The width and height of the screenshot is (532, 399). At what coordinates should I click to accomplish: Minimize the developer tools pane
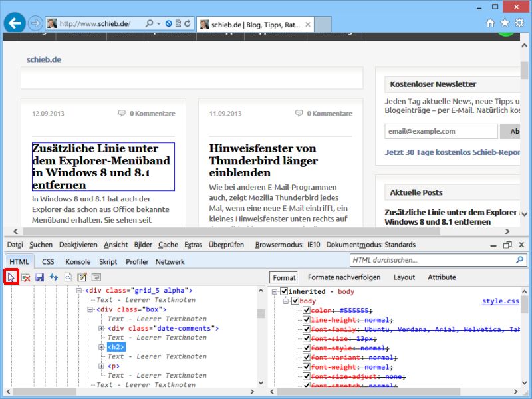[x=493, y=245]
